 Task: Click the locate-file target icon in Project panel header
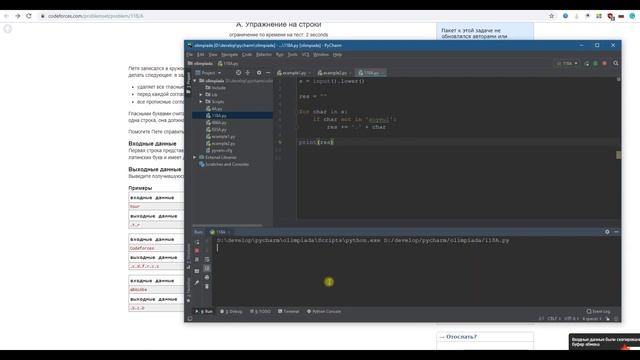(238, 73)
